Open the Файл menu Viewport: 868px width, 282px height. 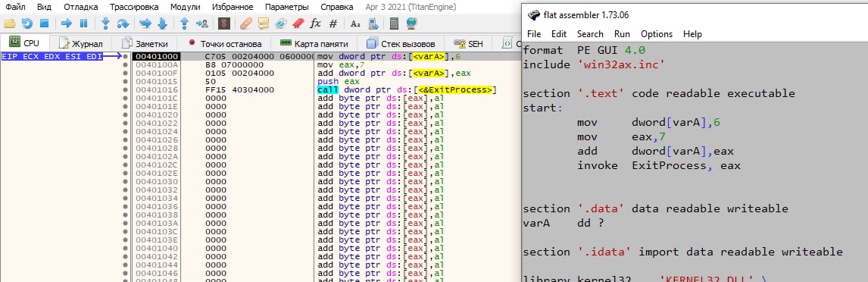coord(15,8)
